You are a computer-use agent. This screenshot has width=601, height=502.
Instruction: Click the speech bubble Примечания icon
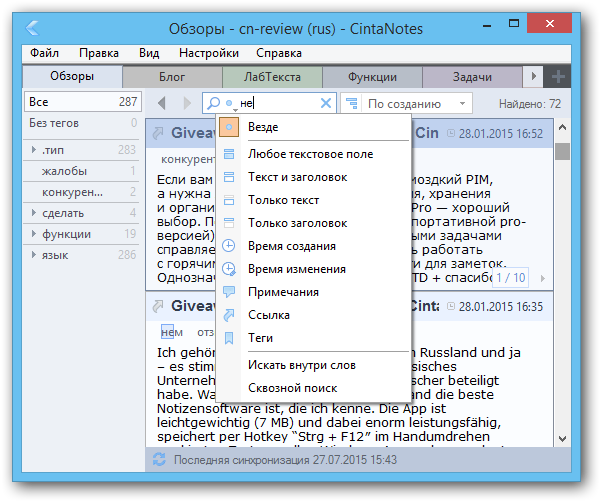(x=229, y=292)
